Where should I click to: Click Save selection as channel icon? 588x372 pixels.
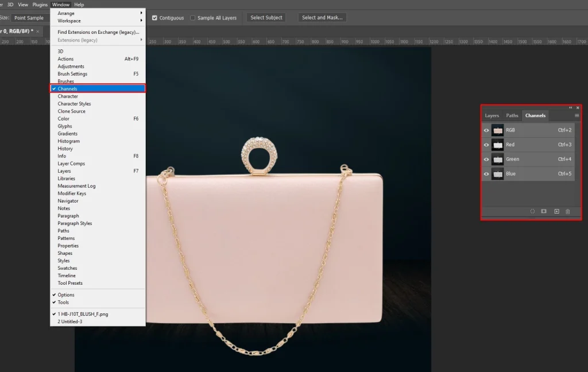click(544, 211)
